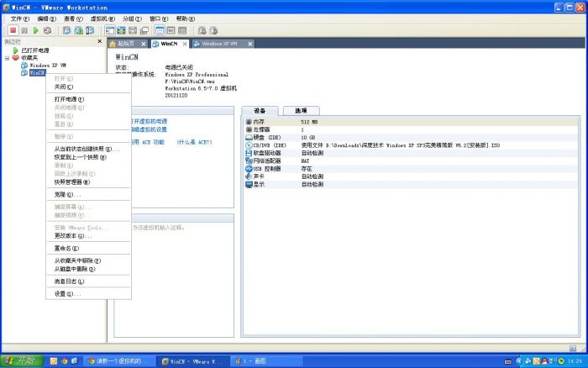Click the last toolbar icon after Capture Screen

click(x=213, y=30)
